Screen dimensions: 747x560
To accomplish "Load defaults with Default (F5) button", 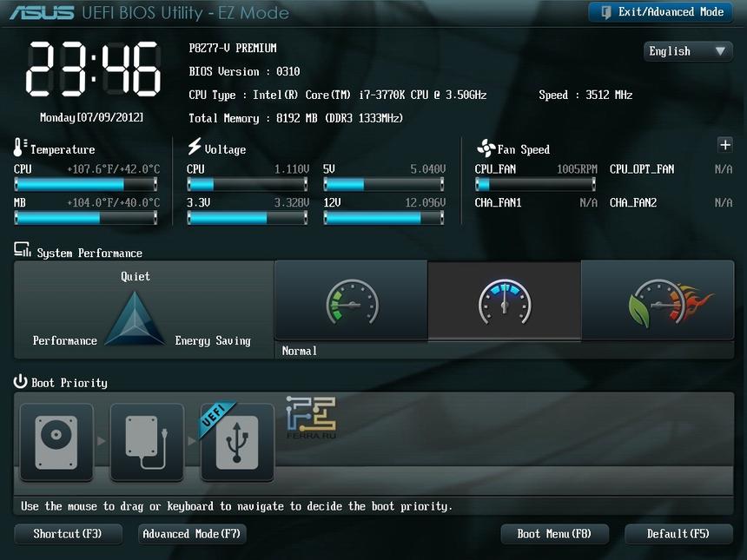I will click(x=678, y=534).
